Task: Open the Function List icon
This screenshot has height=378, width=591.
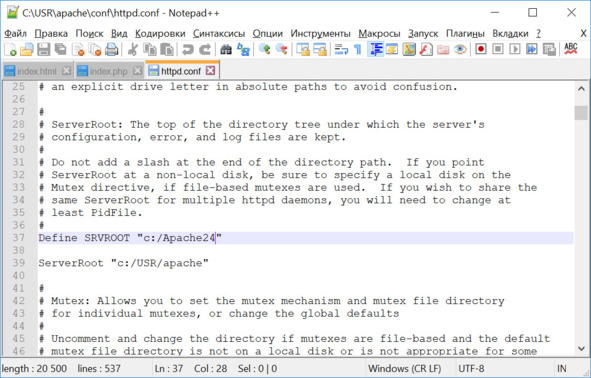Action: [426, 50]
